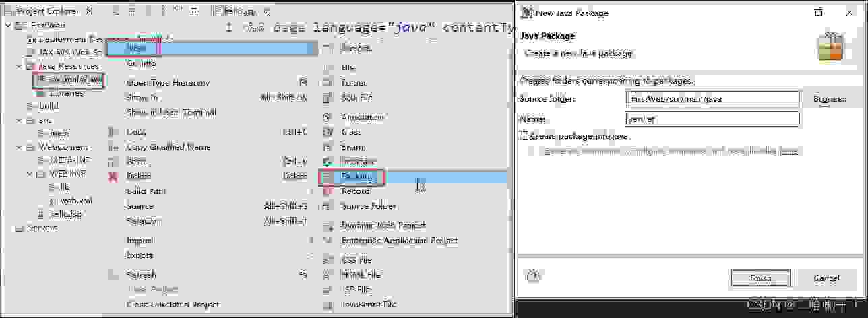
Task: Click the help icon in New Java Package dialog
Action: [x=533, y=275]
